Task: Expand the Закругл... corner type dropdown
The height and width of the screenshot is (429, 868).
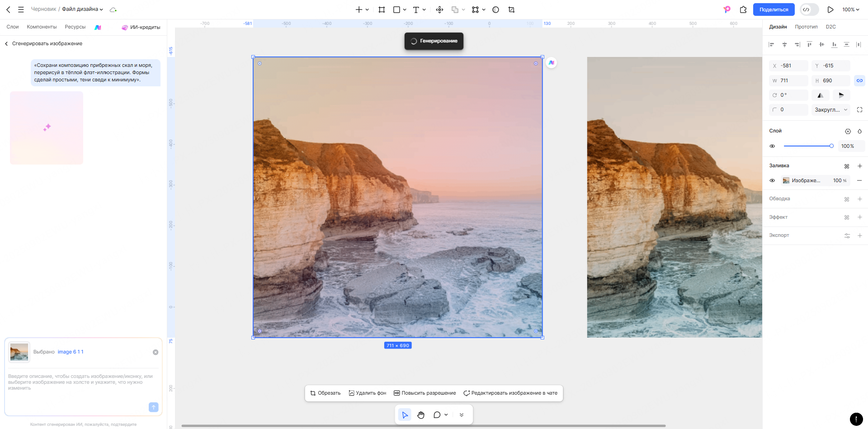Action: pos(830,110)
